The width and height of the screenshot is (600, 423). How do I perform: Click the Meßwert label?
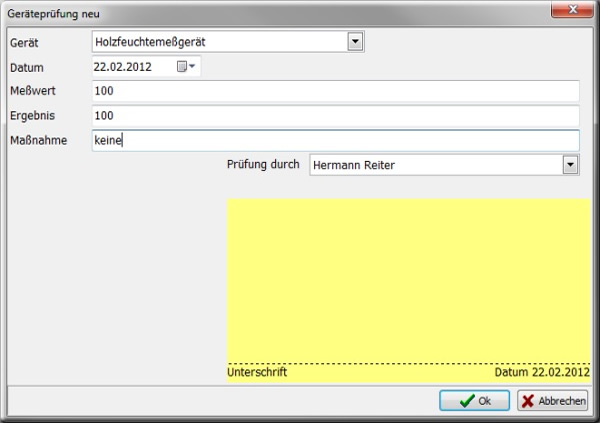point(33,91)
